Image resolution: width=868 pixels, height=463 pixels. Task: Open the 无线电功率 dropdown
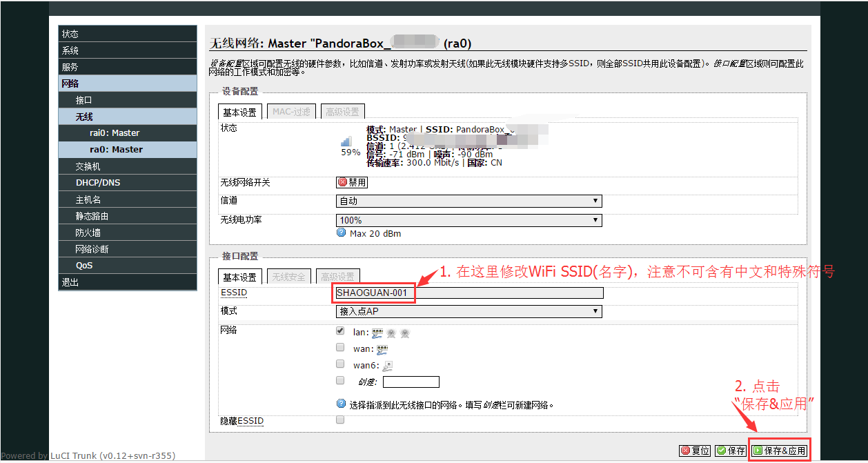coord(468,221)
